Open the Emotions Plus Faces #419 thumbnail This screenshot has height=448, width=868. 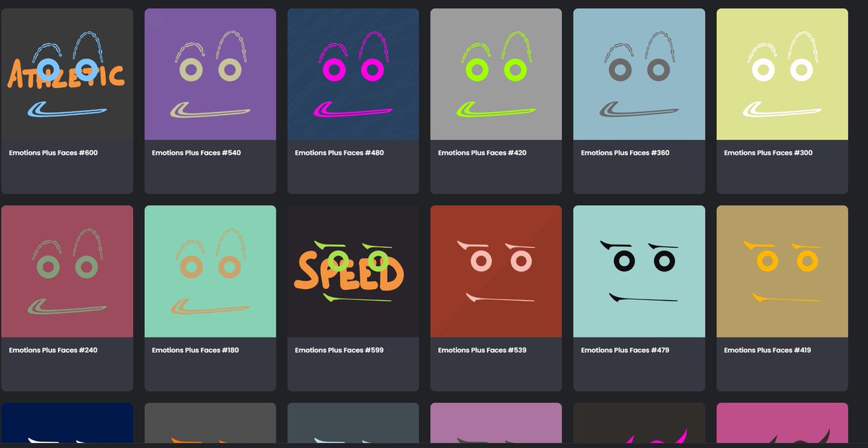click(x=783, y=272)
